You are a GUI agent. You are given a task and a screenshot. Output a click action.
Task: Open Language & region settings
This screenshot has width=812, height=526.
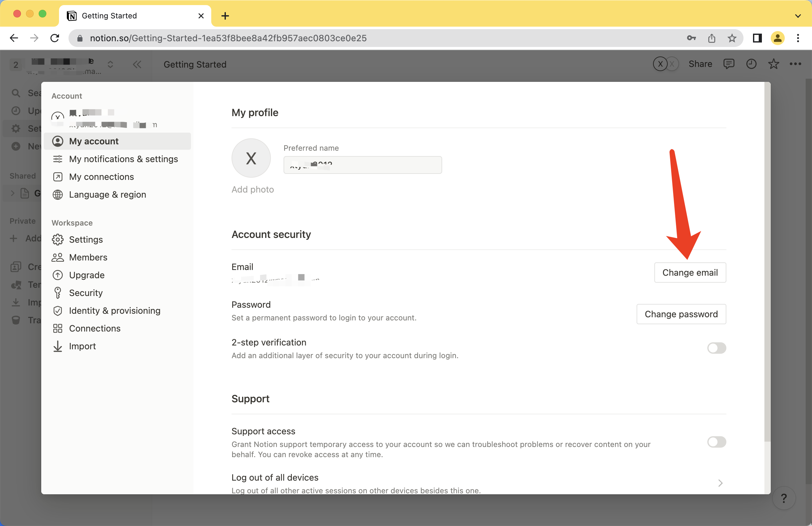[107, 194]
